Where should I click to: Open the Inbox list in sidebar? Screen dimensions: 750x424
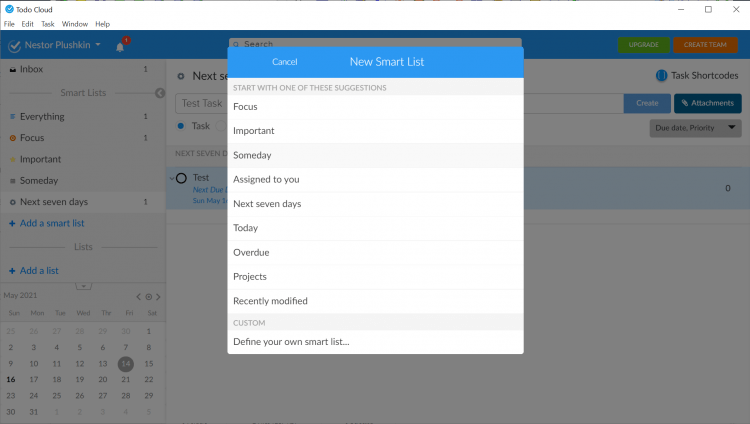tap(83, 69)
